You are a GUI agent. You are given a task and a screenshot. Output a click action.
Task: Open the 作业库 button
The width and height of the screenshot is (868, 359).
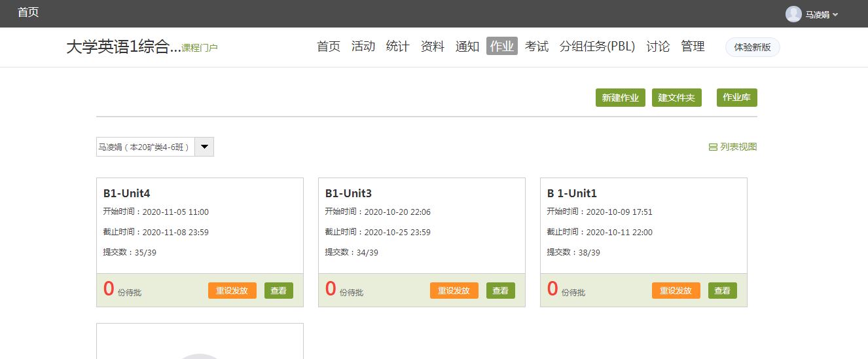[737, 98]
